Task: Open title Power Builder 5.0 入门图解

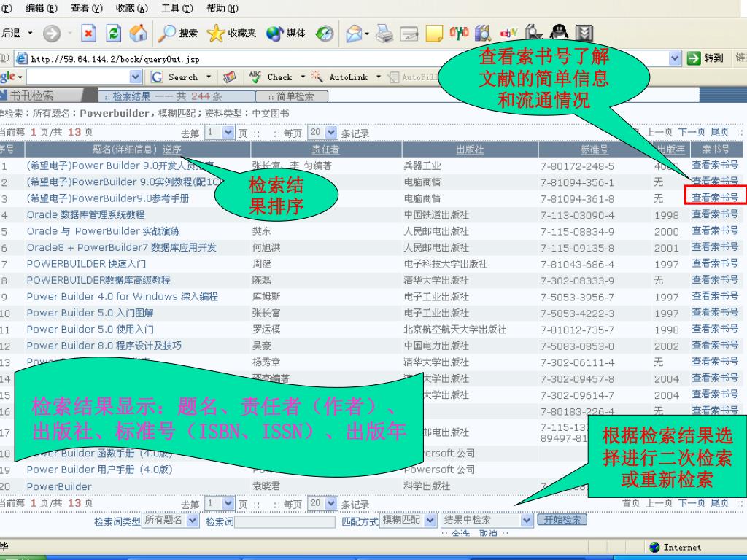Action: click(90, 313)
